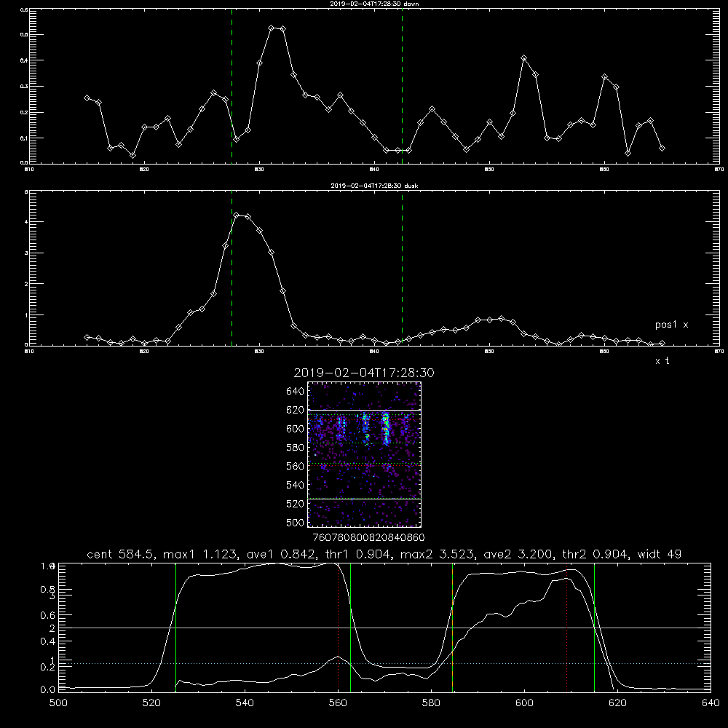Image resolution: width=728 pixels, height=728 pixels.
Task: Select the 'x t' label
Action: pyautogui.click(x=662, y=361)
